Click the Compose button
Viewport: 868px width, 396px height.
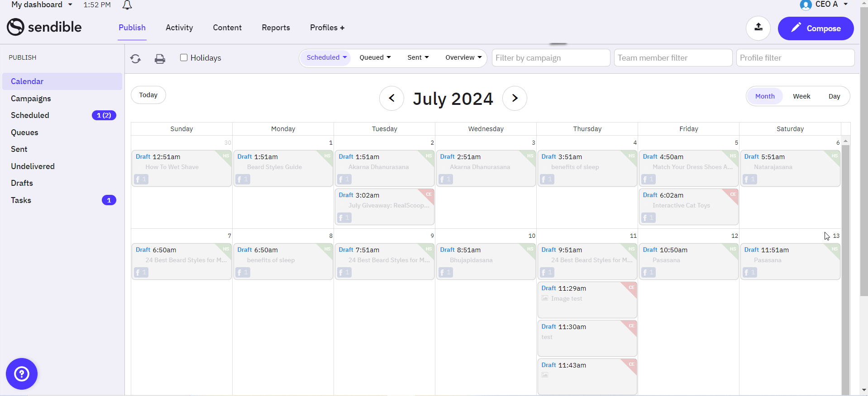[816, 28]
